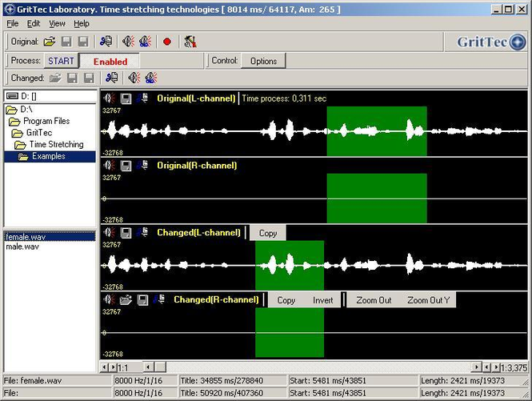Click speaker icon on Original(R-channel) panel
Screen dimensions: 532x401
click(x=110, y=166)
